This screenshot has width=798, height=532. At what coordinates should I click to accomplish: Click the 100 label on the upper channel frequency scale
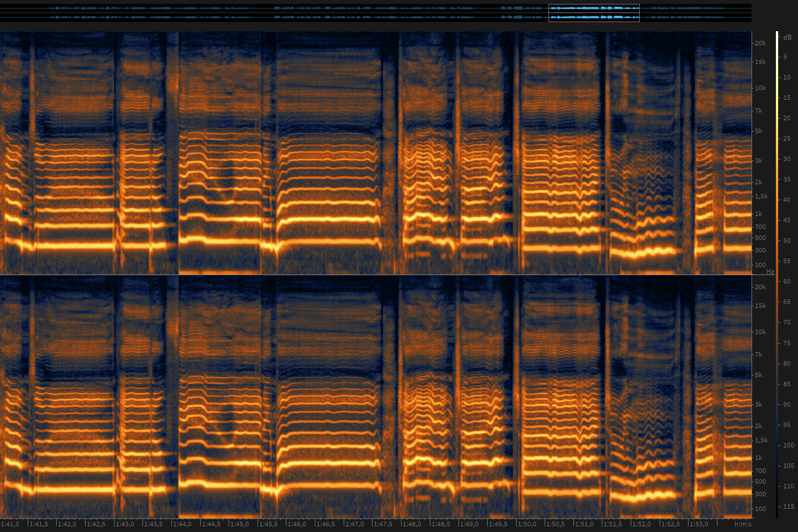coord(761,265)
